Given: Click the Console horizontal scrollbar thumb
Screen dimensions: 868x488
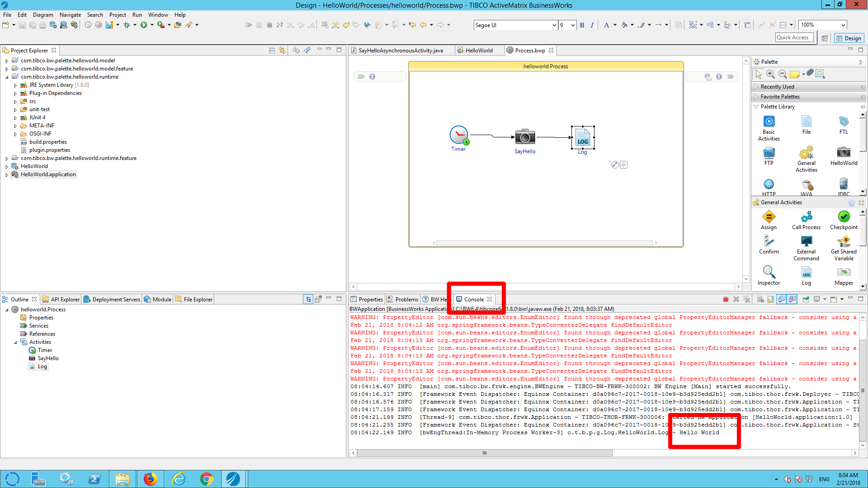Looking at the screenshot, I should click(x=485, y=453).
